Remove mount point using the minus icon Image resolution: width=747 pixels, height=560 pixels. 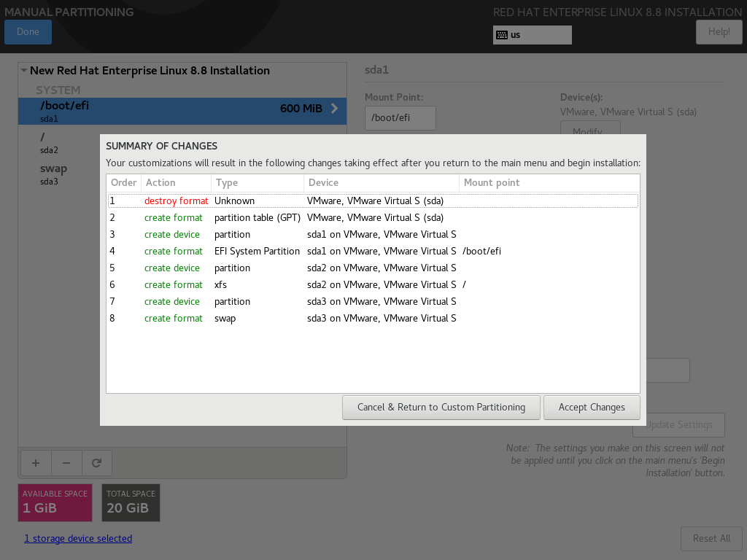[66, 463]
